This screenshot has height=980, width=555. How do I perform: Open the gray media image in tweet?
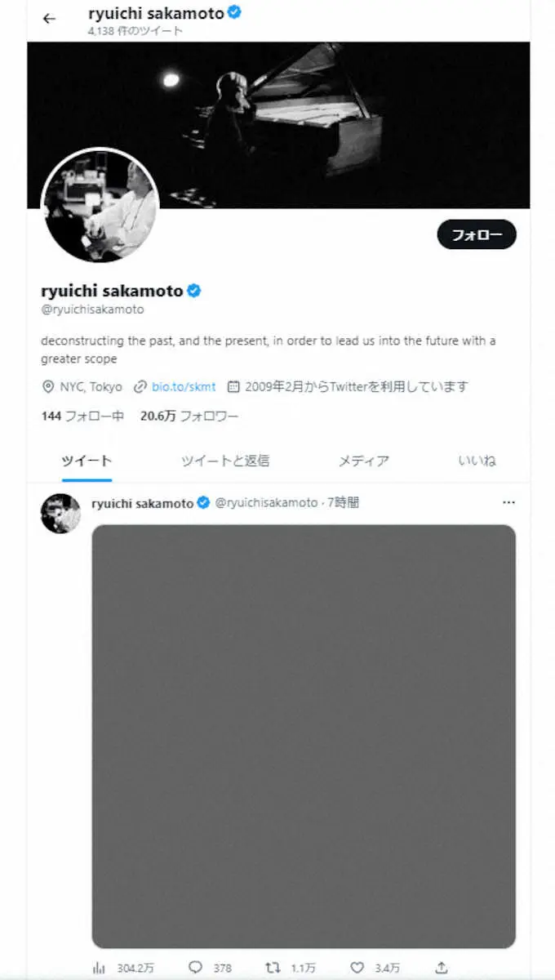click(304, 735)
